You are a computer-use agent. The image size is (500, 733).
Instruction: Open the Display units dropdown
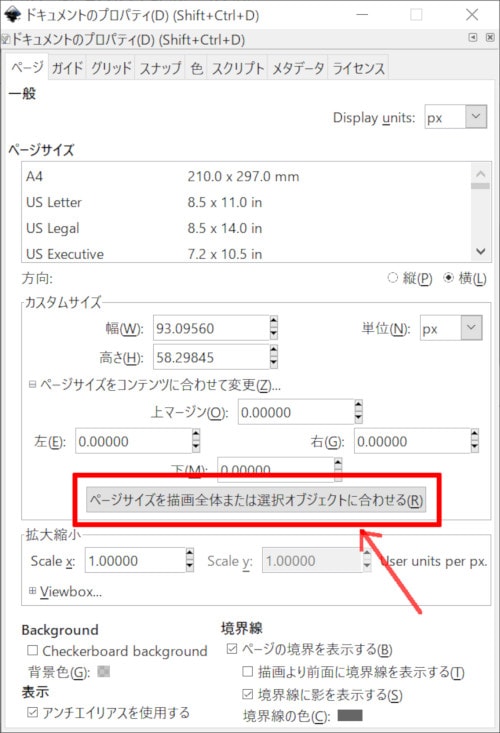pos(476,116)
